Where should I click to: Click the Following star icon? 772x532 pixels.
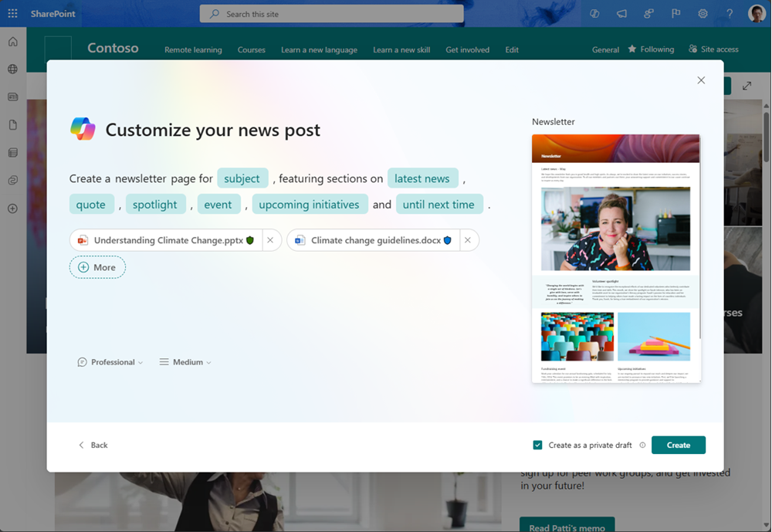[x=632, y=49]
